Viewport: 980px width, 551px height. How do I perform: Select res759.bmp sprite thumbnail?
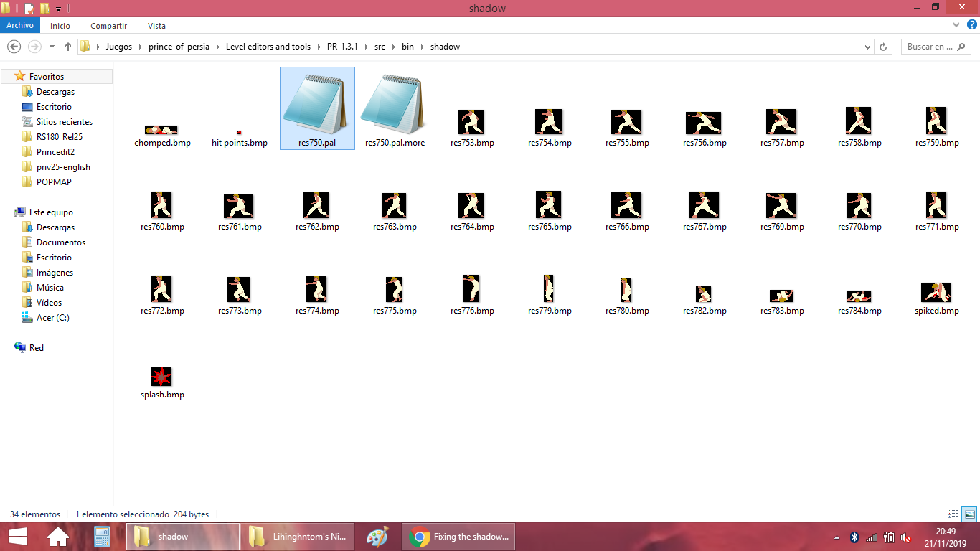[936, 121]
